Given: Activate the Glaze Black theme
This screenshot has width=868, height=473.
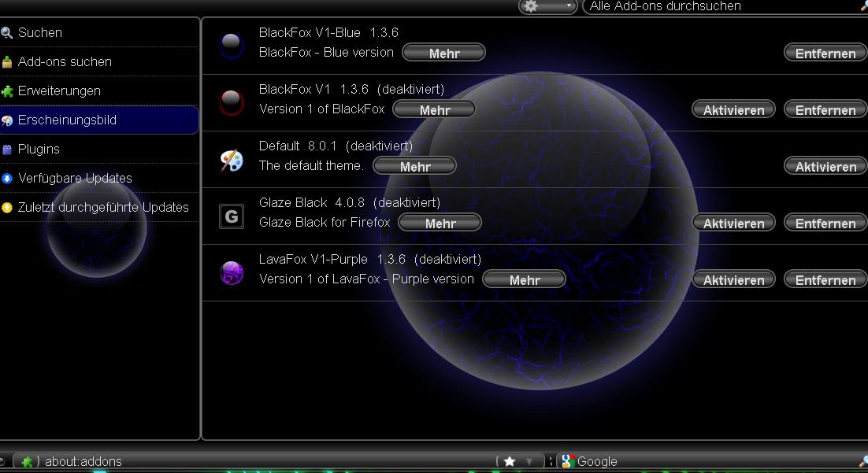Looking at the screenshot, I should [733, 223].
